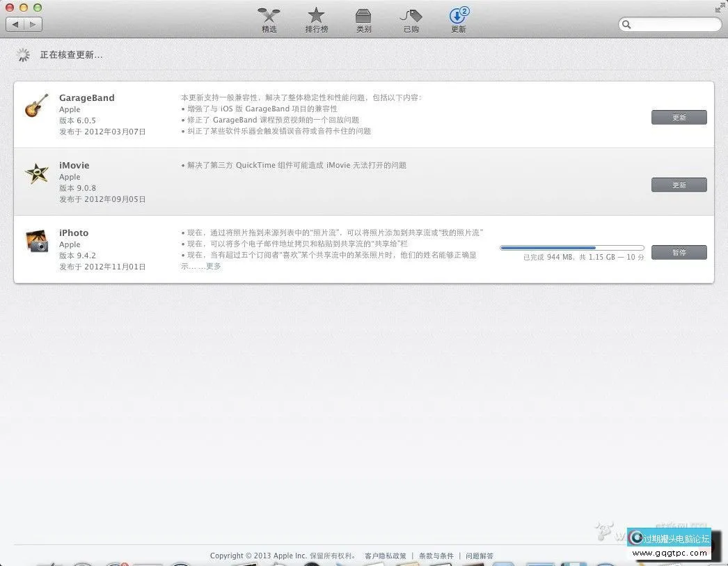Click the GarageBand guitar app icon
This screenshot has width=728, height=566.
point(36,106)
